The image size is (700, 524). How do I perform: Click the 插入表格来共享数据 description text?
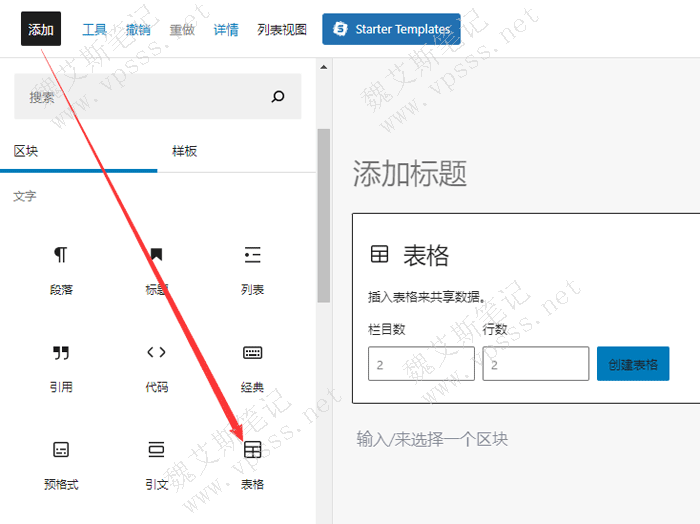426,297
